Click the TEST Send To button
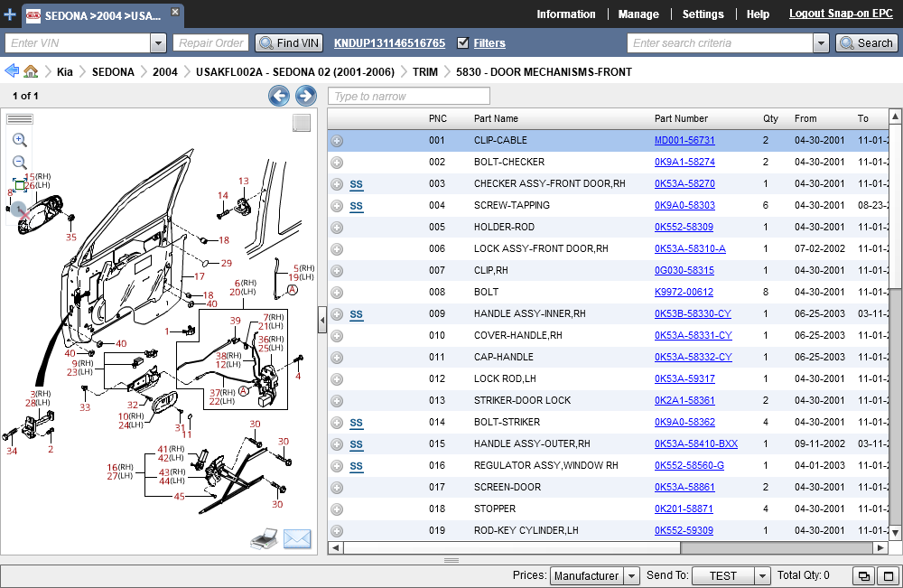Image resolution: width=903 pixels, height=588 pixels. coord(723,576)
